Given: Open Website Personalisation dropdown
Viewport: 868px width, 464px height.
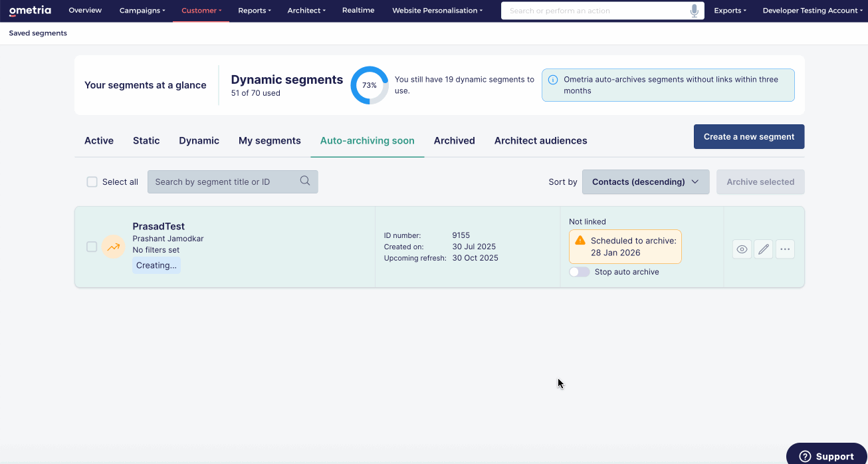Looking at the screenshot, I should (437, 11).
